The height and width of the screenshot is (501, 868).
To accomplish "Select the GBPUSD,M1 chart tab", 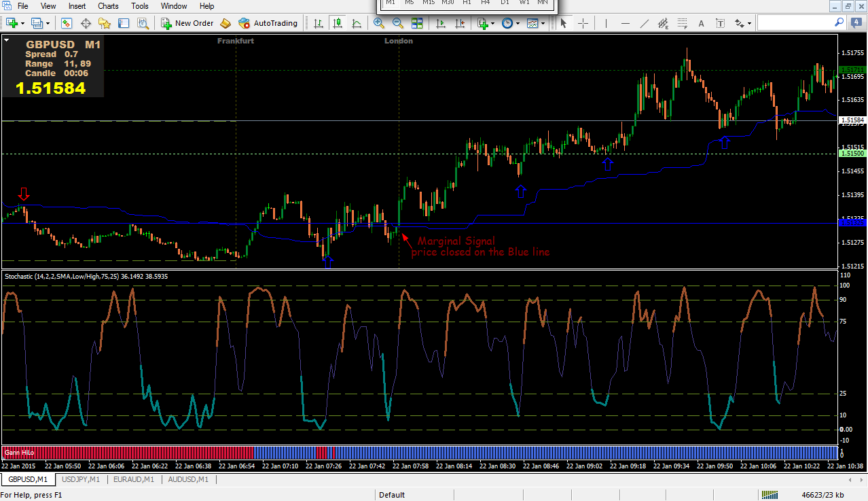I will [x=27, y=479].
